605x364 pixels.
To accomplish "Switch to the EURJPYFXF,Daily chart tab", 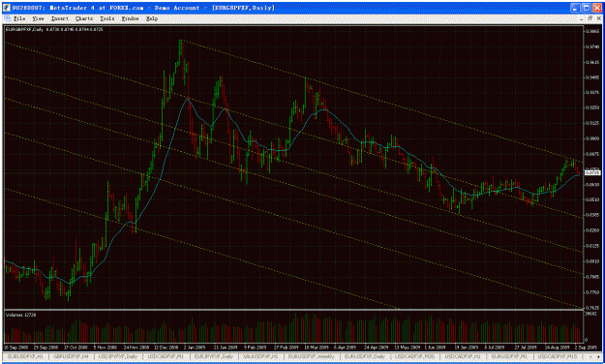I will pyautogui.click(x=213, y=356).
